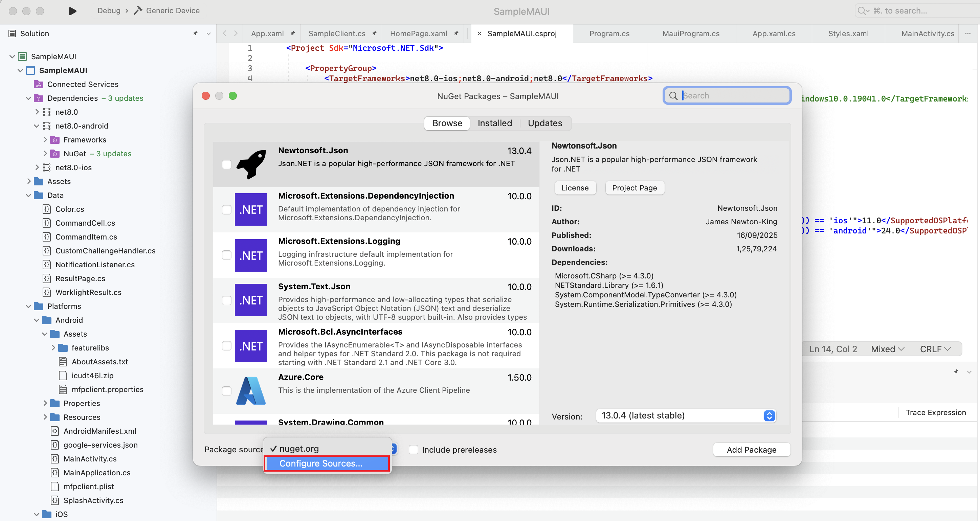980x521 pixels.
Task: Click the pin icon on the App.xaml tab
Action: [293, 33]
